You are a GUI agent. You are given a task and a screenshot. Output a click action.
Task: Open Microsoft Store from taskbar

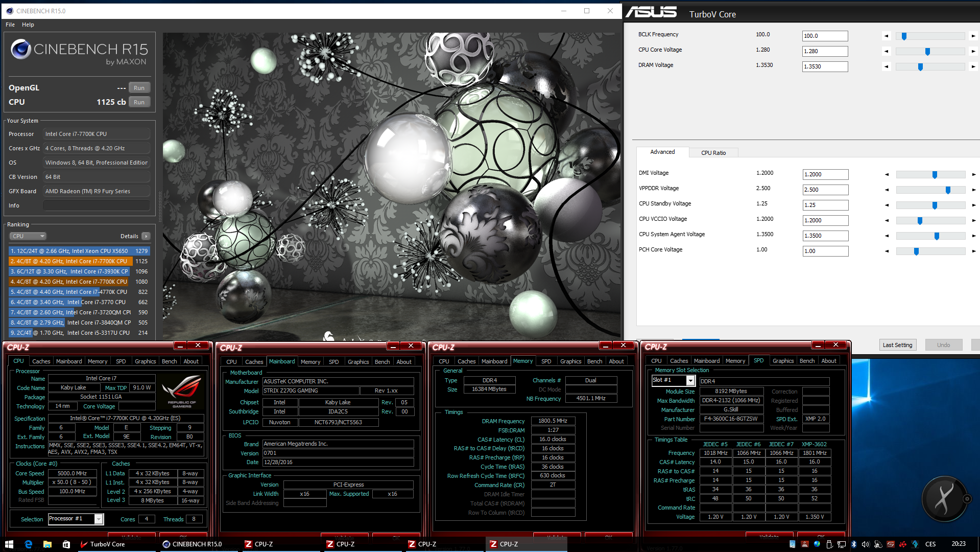(66, 544)
